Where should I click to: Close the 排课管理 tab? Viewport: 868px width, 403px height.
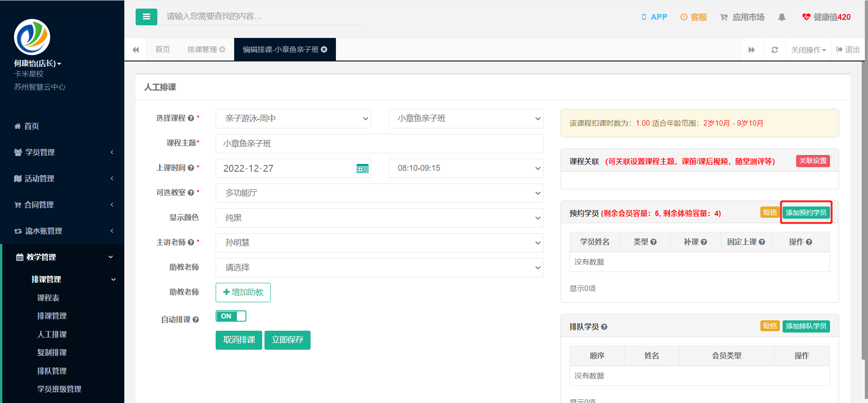222,49
